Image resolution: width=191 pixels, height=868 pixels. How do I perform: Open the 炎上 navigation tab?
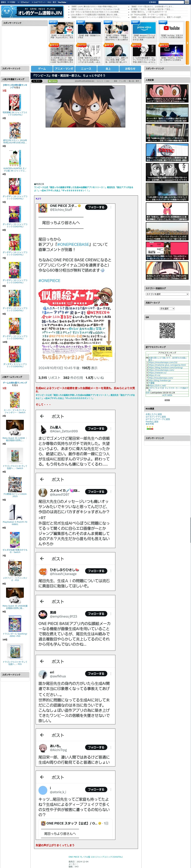click(108, 69)
